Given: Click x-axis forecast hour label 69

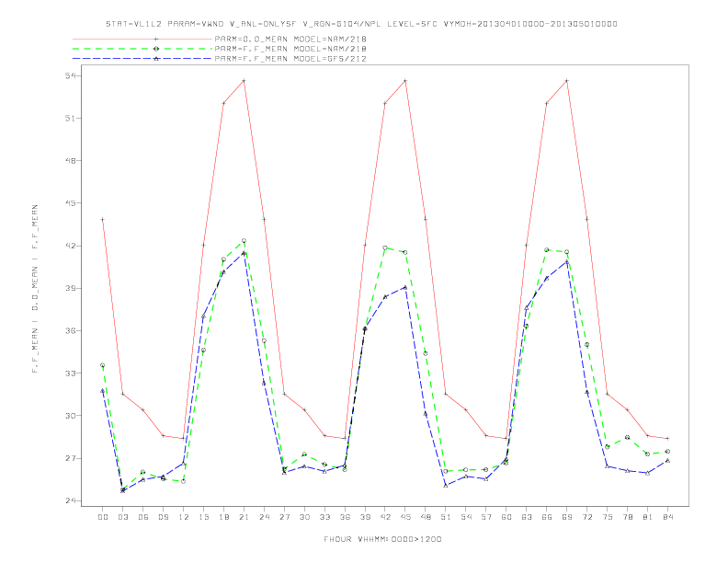Looking at the screenshot, I should coord(567,517).
